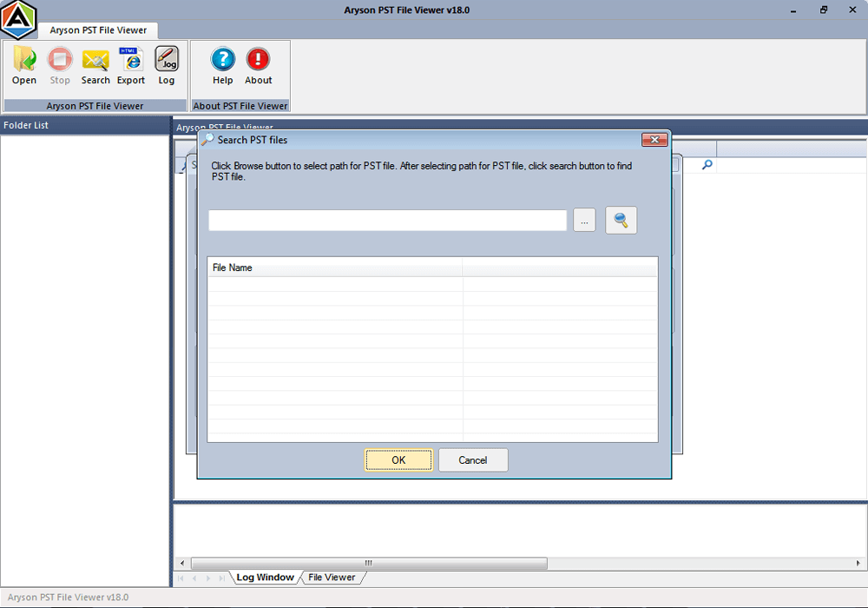Click the magnifier search button in dialog
The image size is (868, 608).
click(x=621, y=220)
